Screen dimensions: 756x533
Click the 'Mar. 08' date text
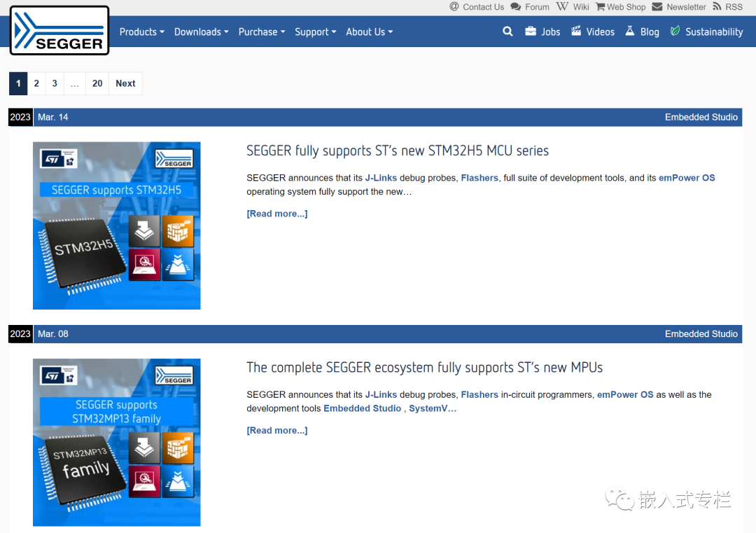(x=53, y=334)
